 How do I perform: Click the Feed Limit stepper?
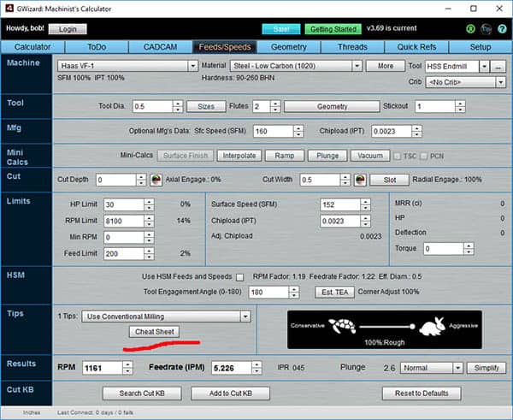coord(149,254)
